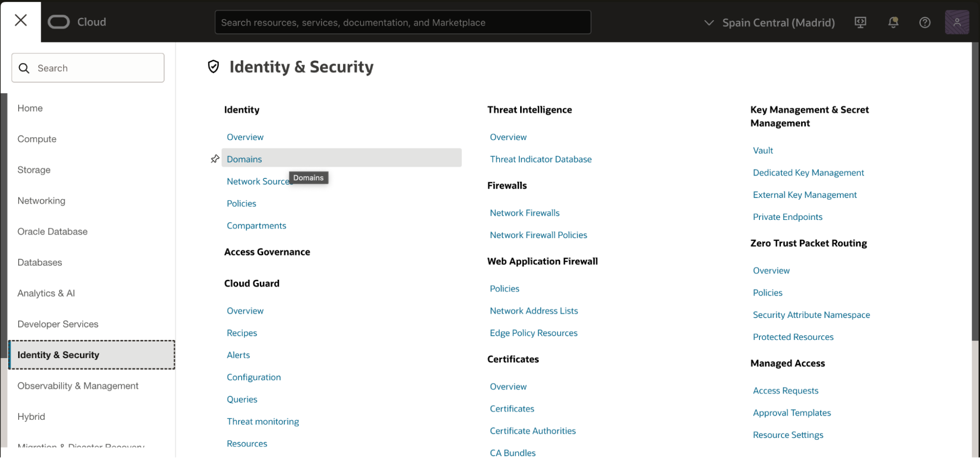Click the magnifier icon in menu search
This screenshot has width=980, height=458.
tap(24, 68)
